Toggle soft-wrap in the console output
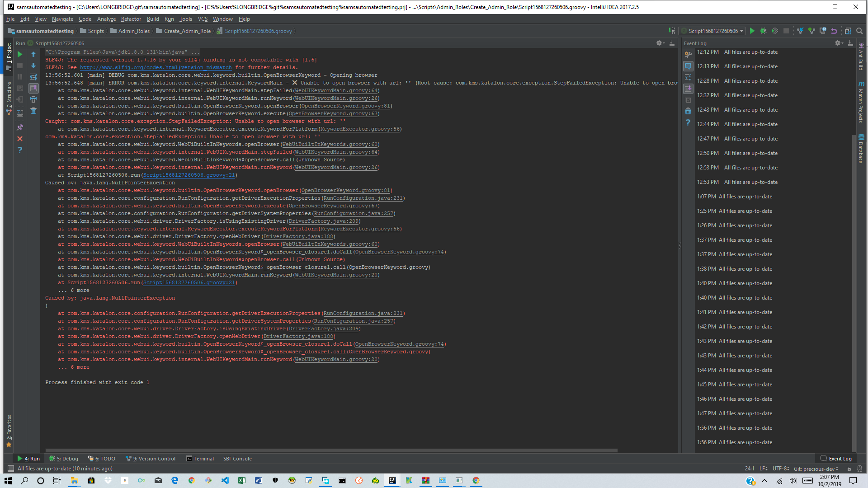 click(33, 77)
